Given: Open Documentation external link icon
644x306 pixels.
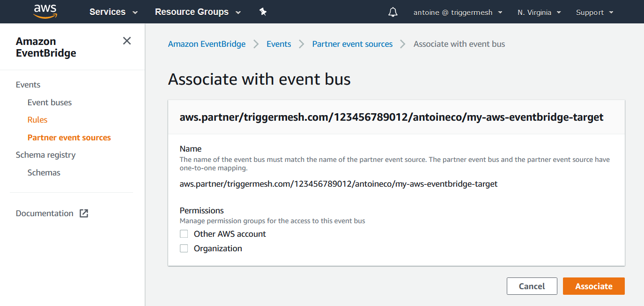Looking at the screenshot, I should [84, 213].
